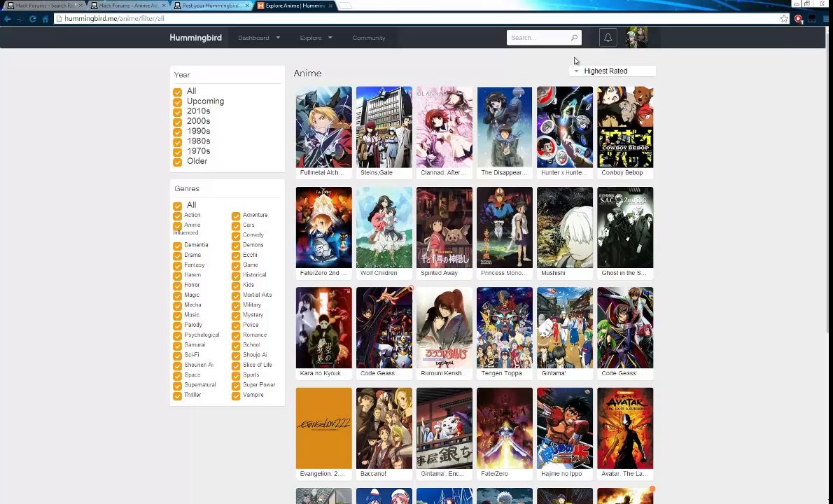
Task: Open the Dashboard dropdown menu
Action: [x=259, y=38]
